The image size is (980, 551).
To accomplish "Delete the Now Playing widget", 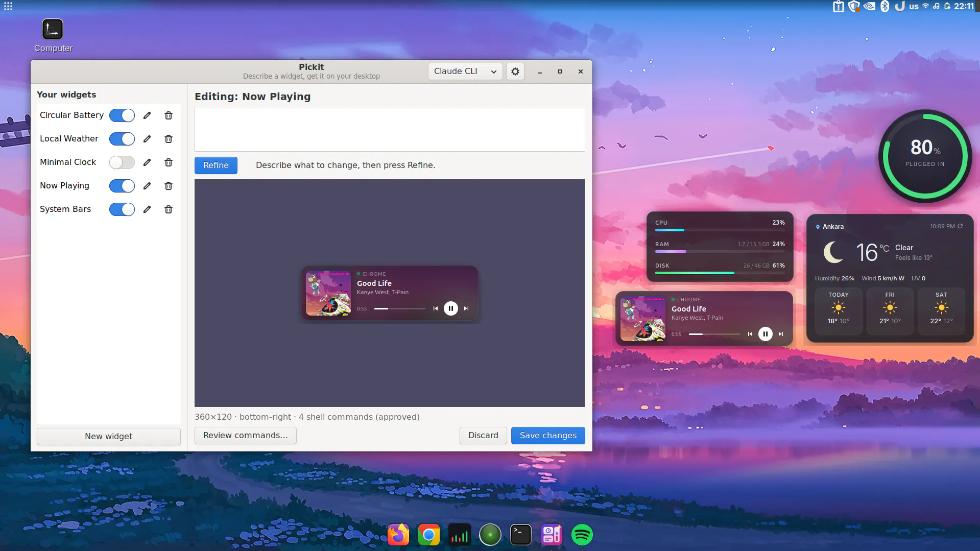I will (169, 186).
